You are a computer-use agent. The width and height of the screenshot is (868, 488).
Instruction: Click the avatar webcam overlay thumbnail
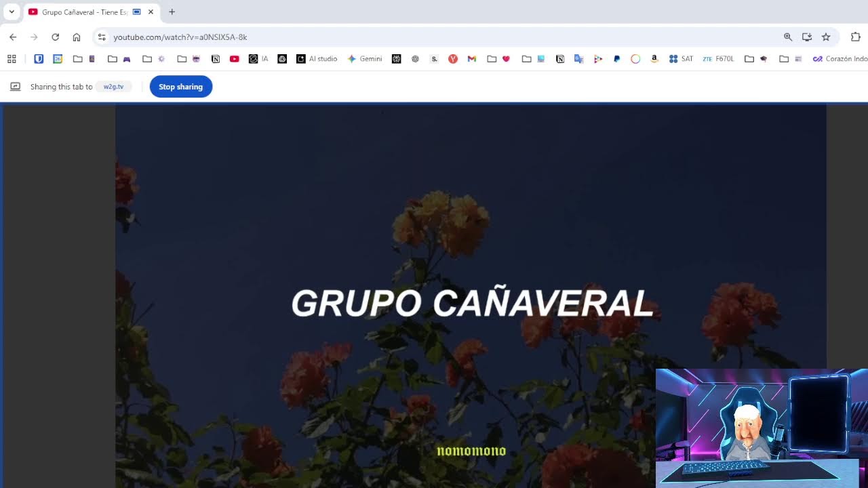pyautogui.click(x=762, y=428)
